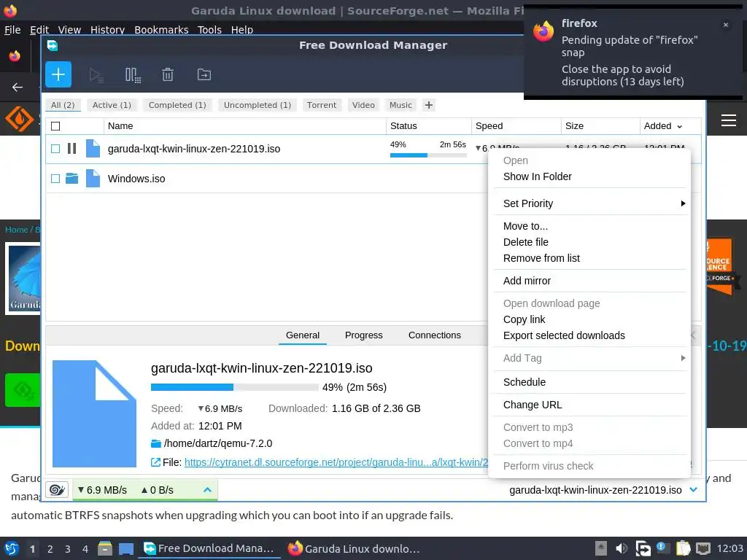Dismiss the firefox snap notification

[x=726, y=25]
